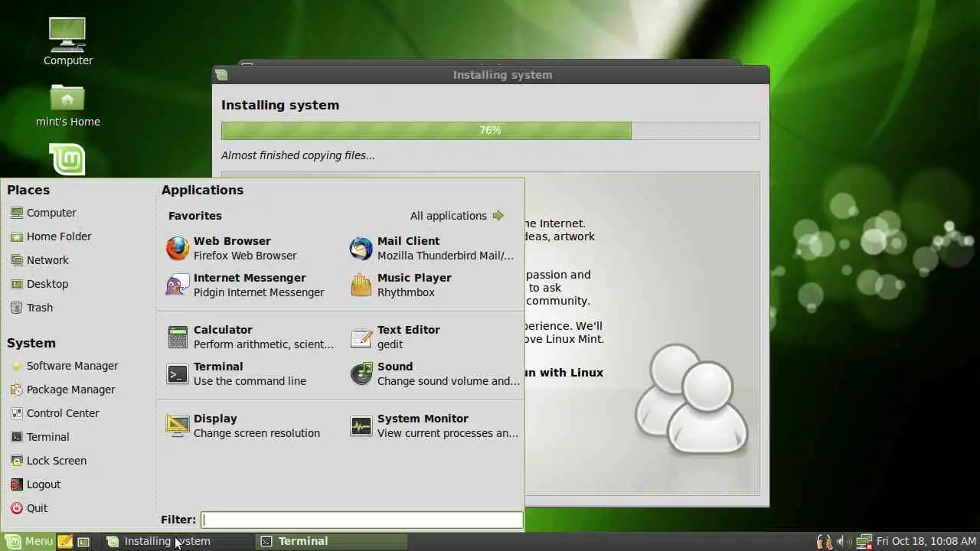The image size is (980, 551).
Task: Launch Thunderbird Mail Client icon
Action: point(361,248)
